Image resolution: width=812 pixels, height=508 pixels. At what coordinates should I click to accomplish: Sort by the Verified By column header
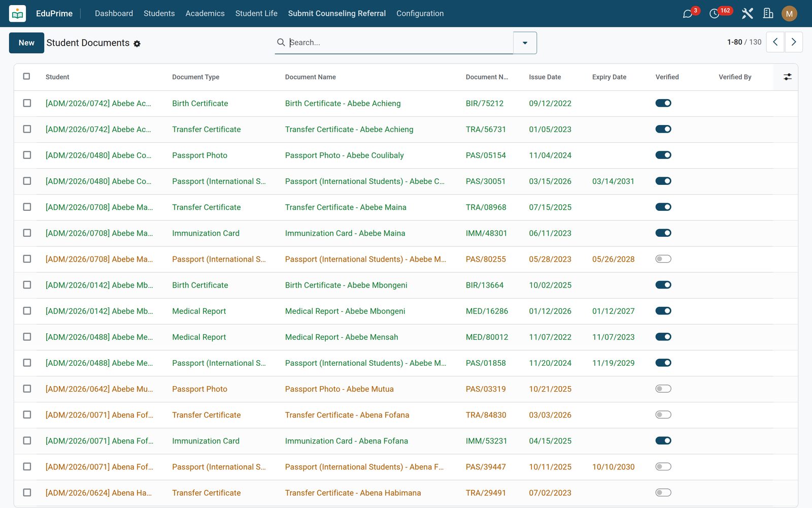tap(735, 77)
